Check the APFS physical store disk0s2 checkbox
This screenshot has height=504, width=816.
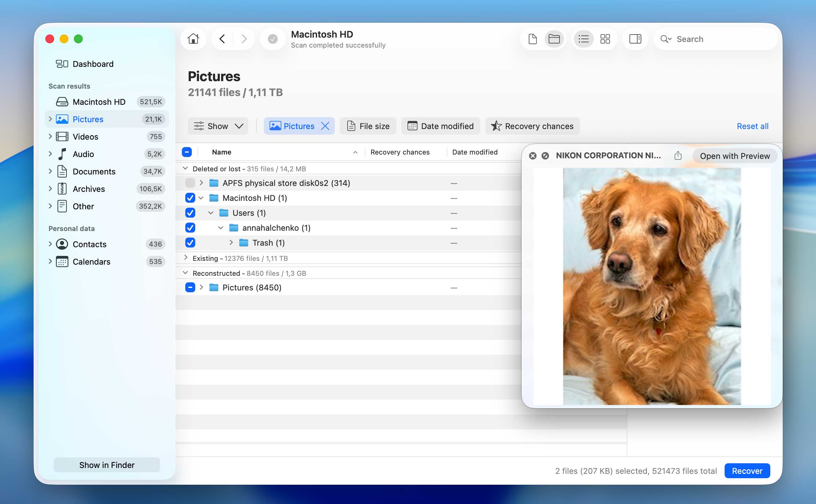pos(190,183)
